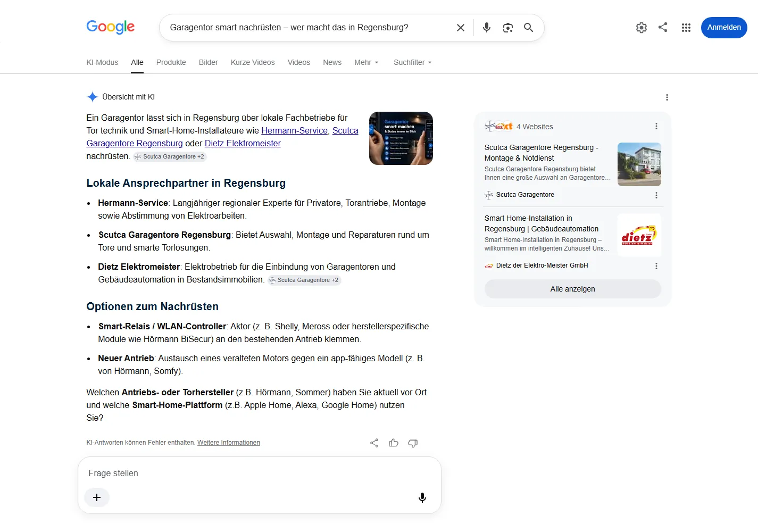
Task: Share search results via top share icon
Action: tap(663, 27)
